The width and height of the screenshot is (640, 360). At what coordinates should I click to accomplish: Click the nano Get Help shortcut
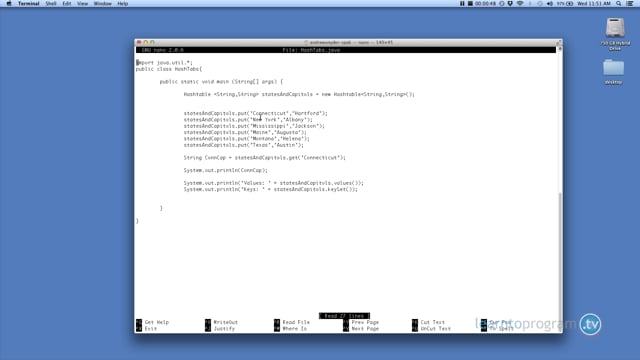(152, 322)
